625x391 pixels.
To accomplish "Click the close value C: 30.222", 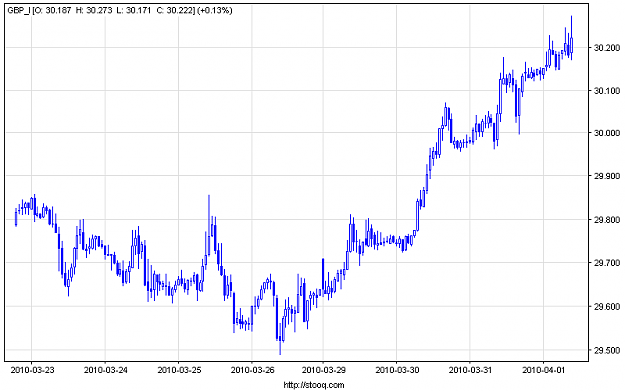I will (175, 11).
